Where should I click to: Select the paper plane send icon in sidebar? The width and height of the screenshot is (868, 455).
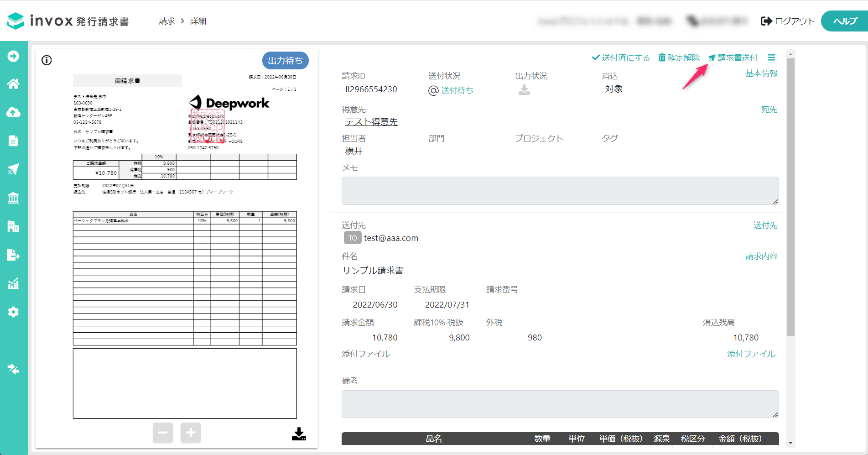click(13, 169)
